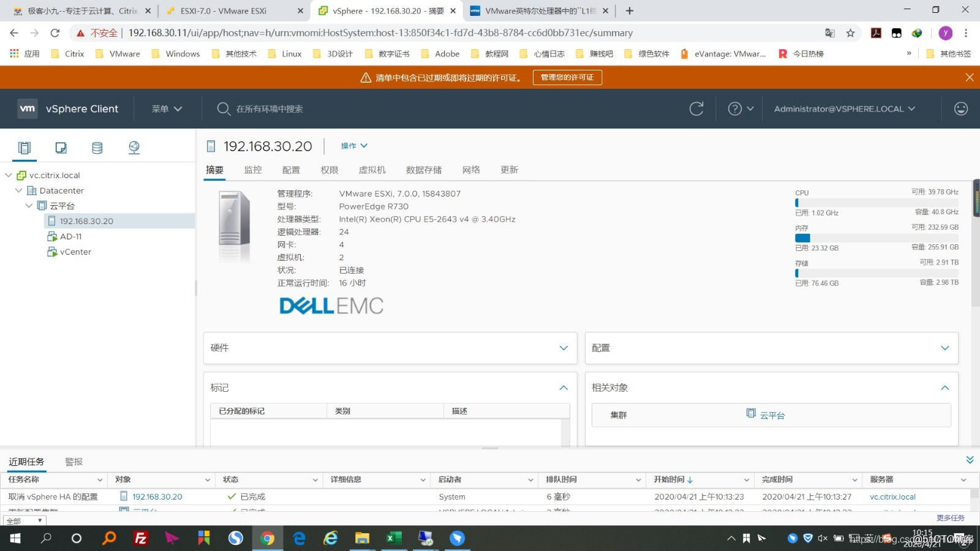Open the 菜单 dropdown
Screen dimensions: 980x551
(167, 109)
